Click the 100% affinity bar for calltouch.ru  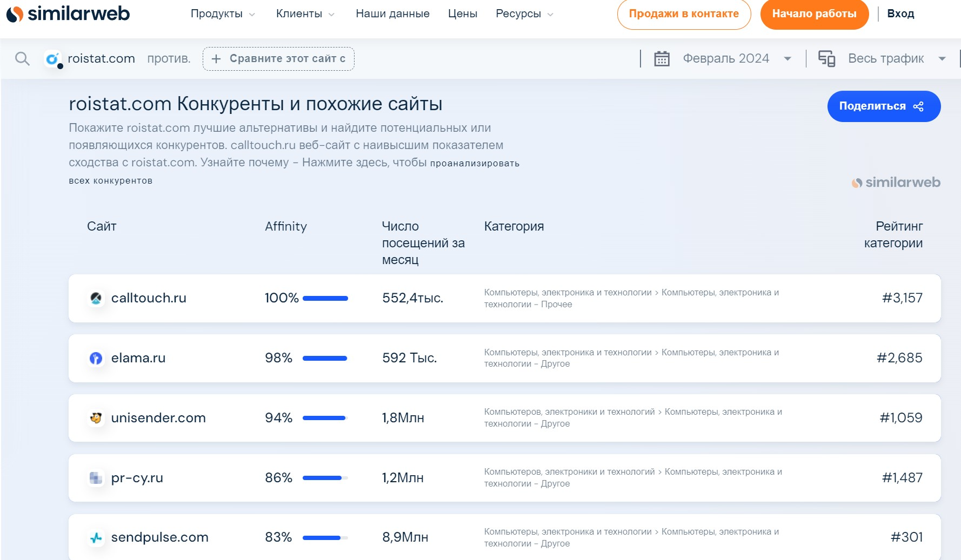[x=325, y=298]
